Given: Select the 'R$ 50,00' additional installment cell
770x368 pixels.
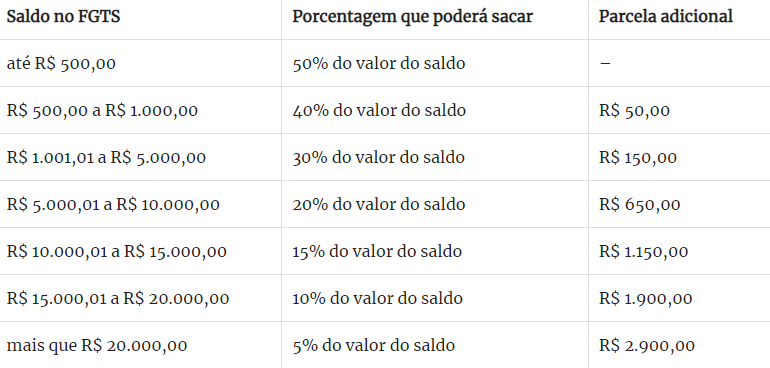Looking at the screenshot, I should [x=634, y=111].
